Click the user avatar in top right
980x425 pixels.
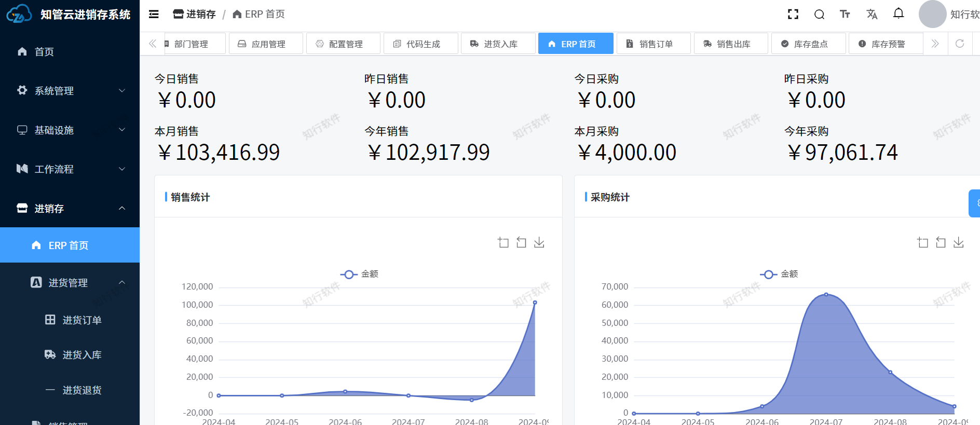(932, 15)
